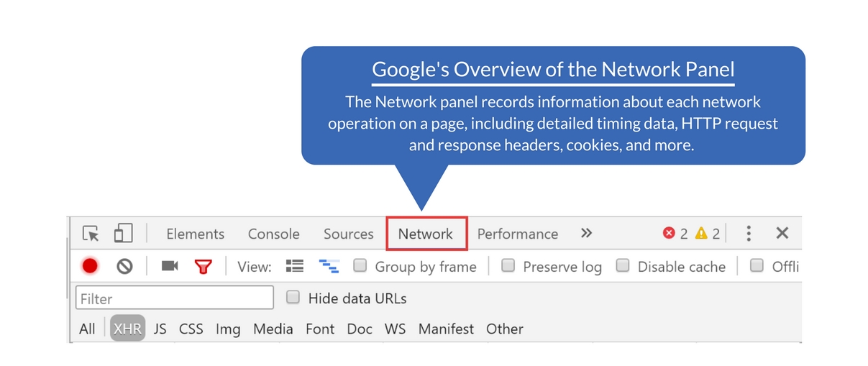Filter requests by JS
This screenshot has height=366, width=868.
pyautogui.click(x=160, y=329)
